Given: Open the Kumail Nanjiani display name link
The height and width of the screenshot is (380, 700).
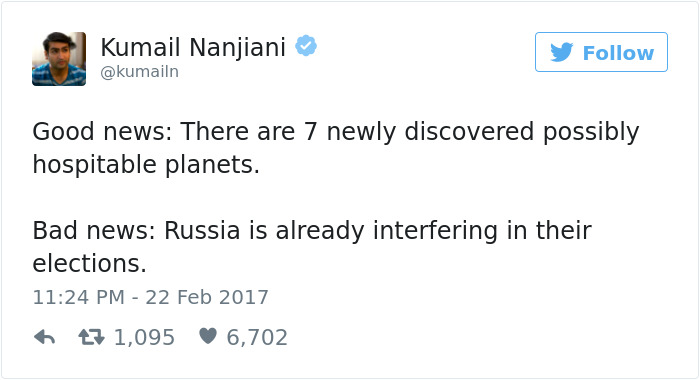Looking at the screenshot, I should point(193,47).
